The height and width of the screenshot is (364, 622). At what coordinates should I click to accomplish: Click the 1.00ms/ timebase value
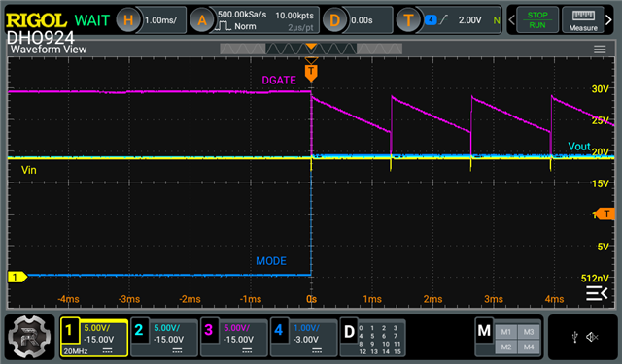tap(160, 20)
